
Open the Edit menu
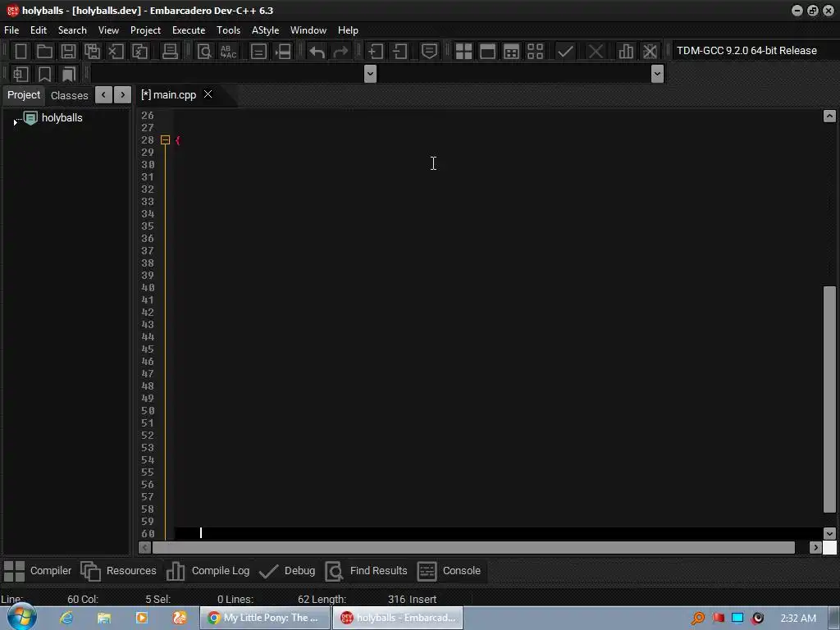coord(39,30)
